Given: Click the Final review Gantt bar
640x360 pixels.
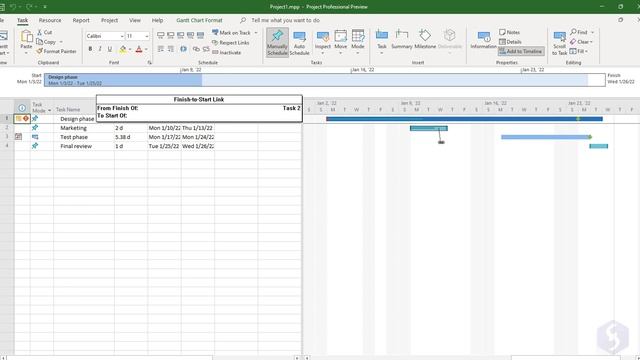Looking at the screenshot, I should 599,146.
